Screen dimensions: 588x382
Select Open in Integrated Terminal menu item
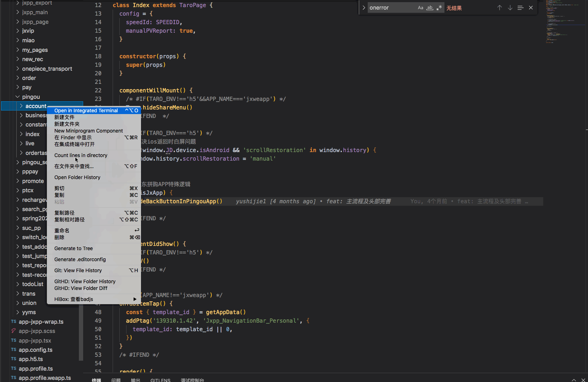(94, 111)
